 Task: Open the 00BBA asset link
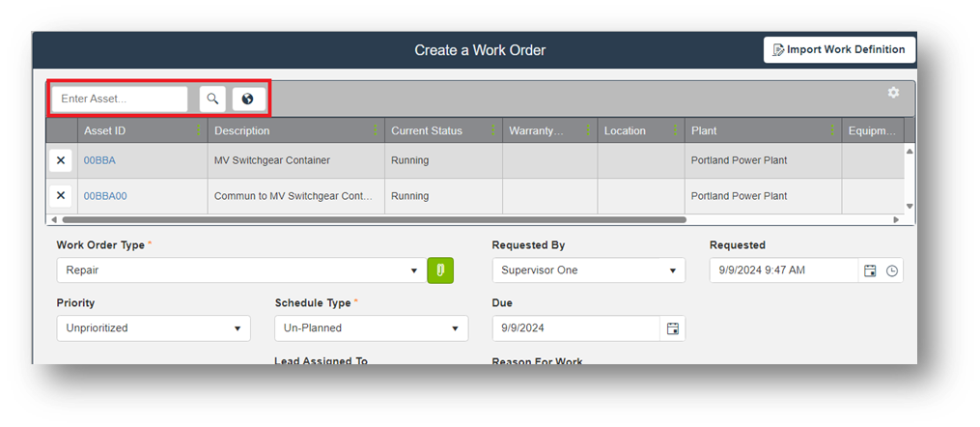point(99,160)
